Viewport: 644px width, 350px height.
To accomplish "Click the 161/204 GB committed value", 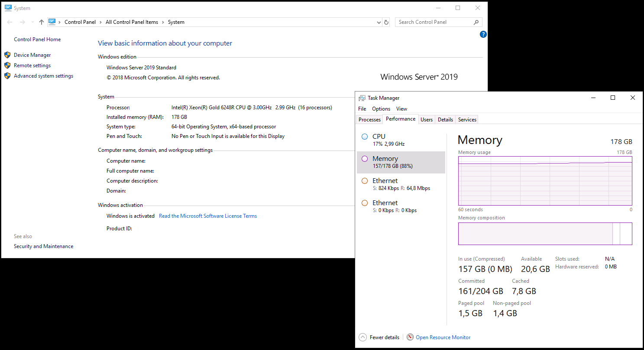I will point(481,291).
